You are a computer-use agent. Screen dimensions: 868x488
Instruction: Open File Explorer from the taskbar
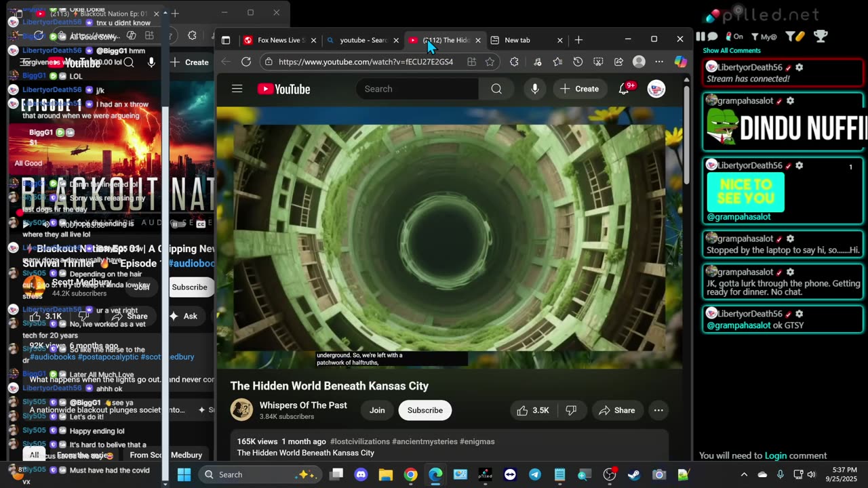click(385, 474)
